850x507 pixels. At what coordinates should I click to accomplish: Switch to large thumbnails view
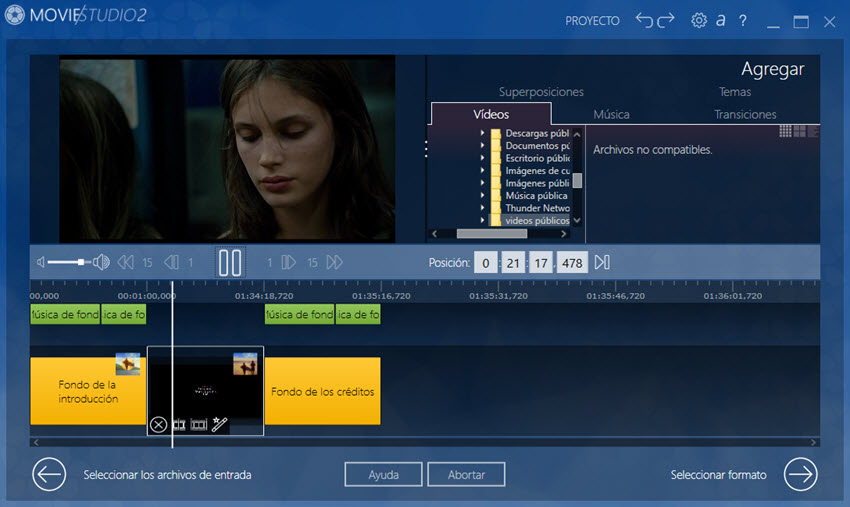click(x=799, y=131)
